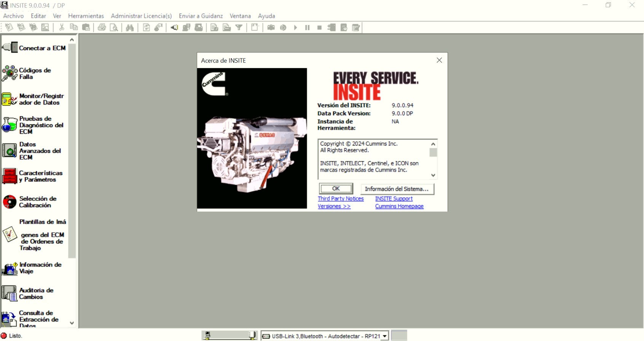Click the scissors cut toolbar icon
644x341 pixels.
coord(62,27)
